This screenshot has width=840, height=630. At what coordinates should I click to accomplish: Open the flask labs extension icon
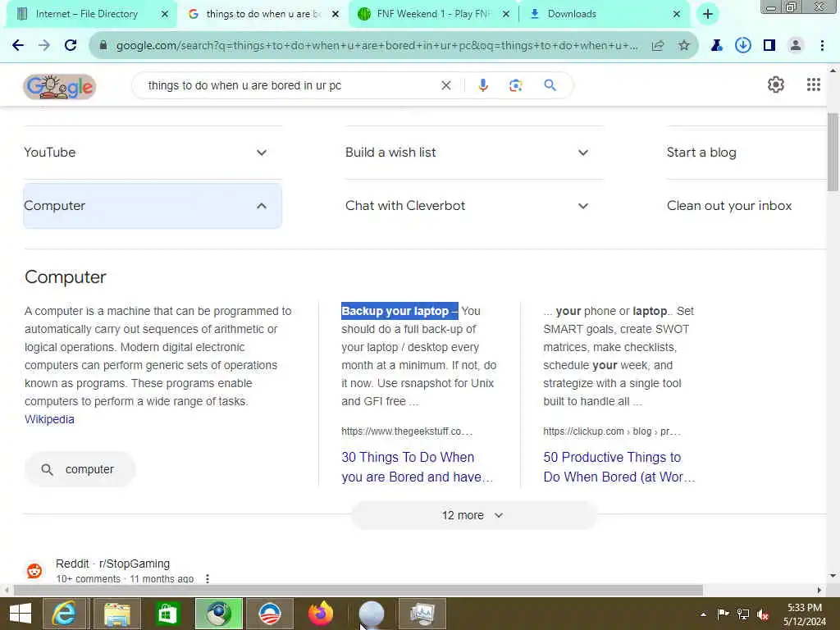[x=716, y=46]
